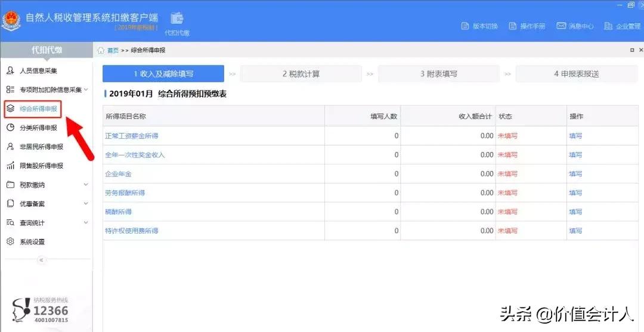Open 消息中心 message center

(575, 26)
